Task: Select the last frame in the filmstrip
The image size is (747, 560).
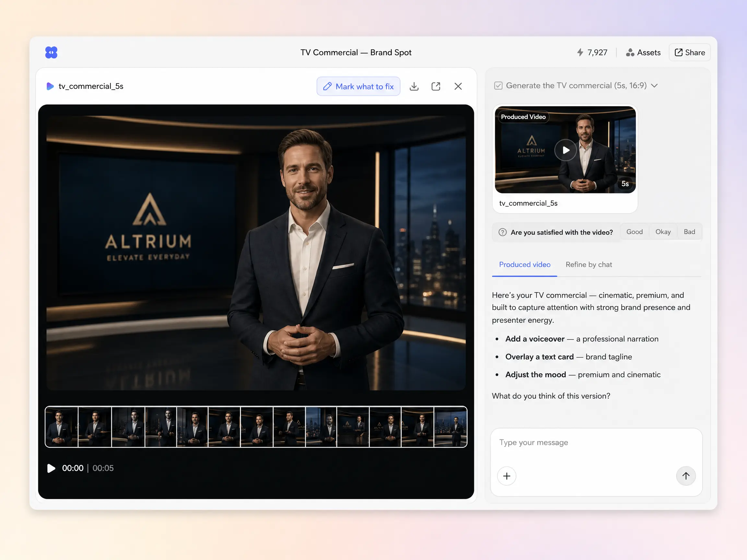Action: [450, 427]
